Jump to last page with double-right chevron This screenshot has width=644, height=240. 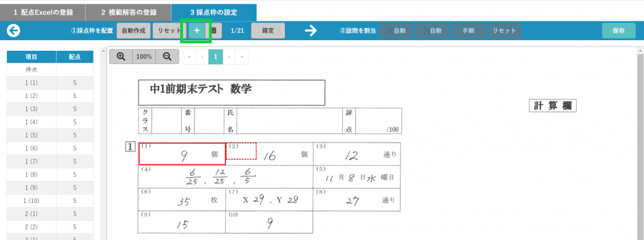[242, 57]
